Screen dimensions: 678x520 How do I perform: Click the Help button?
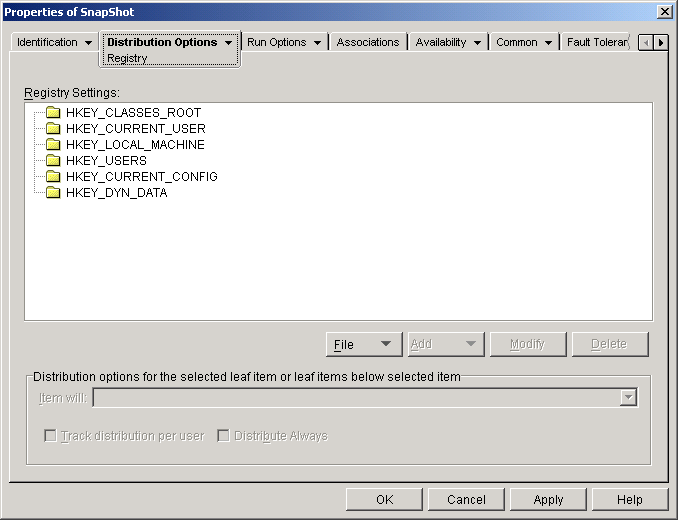(x=630, y=500)
